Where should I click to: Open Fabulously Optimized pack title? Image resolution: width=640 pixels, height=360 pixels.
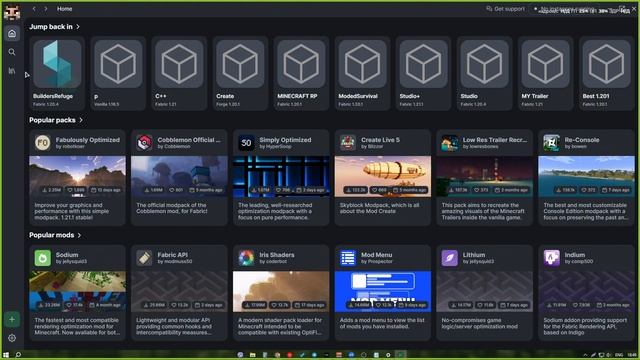(88, 140)
